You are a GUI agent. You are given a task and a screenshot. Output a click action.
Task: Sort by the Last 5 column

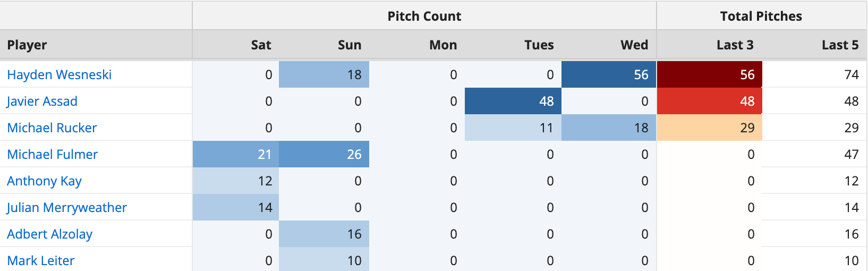click(839, 45)
